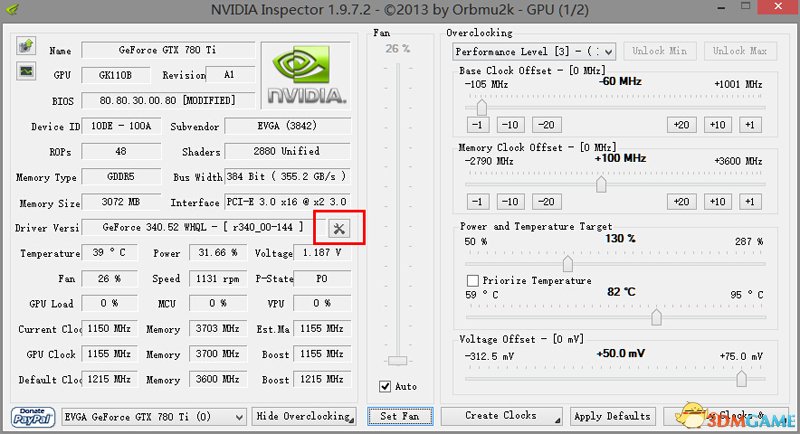Click the vertical fan speed slider handle
This screenshot has width=800, height=434.
[397, 361]
